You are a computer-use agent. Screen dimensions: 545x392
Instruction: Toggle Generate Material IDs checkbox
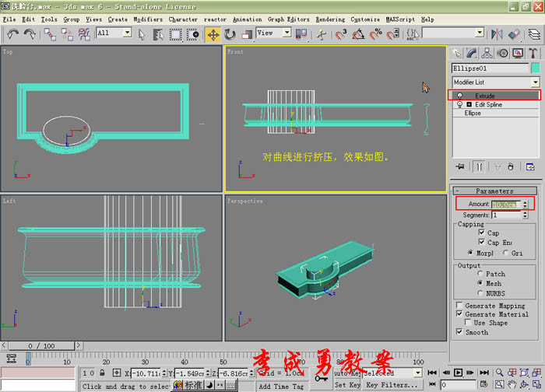[x=459, y=313]
